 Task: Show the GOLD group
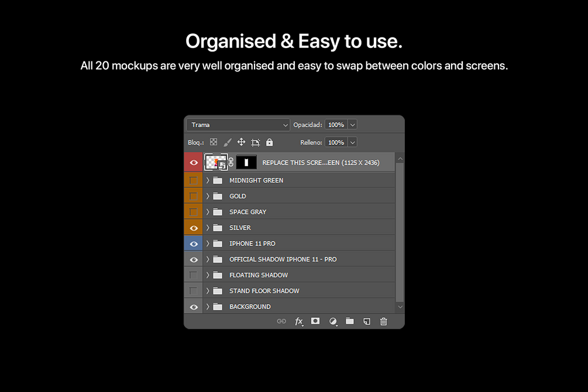193,196
